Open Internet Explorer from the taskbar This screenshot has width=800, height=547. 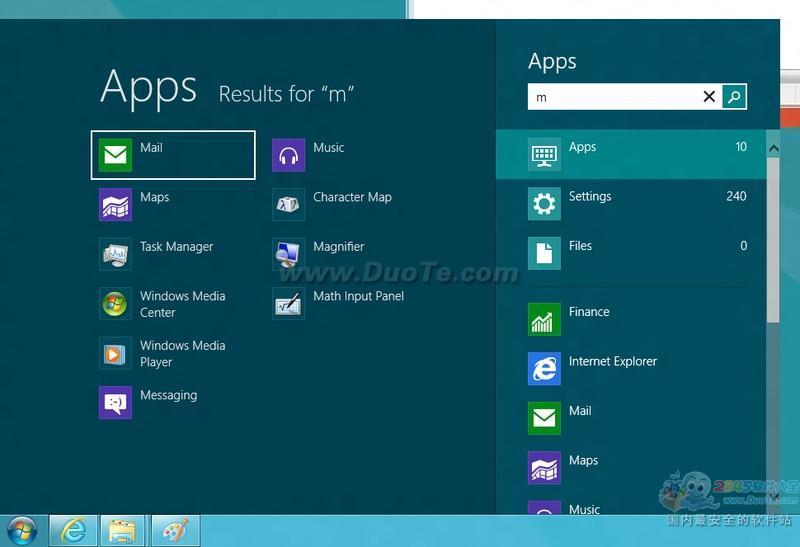point(73,531)
